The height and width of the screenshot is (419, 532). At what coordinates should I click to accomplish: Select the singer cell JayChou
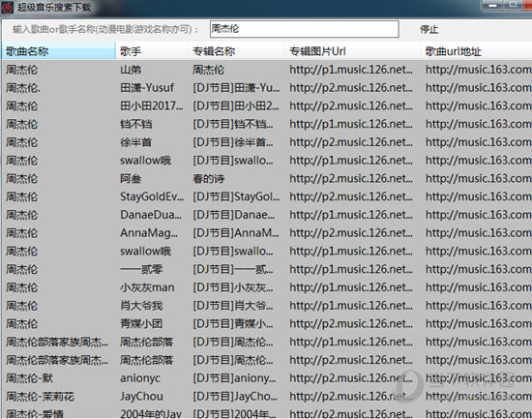[x=141, y=396]
